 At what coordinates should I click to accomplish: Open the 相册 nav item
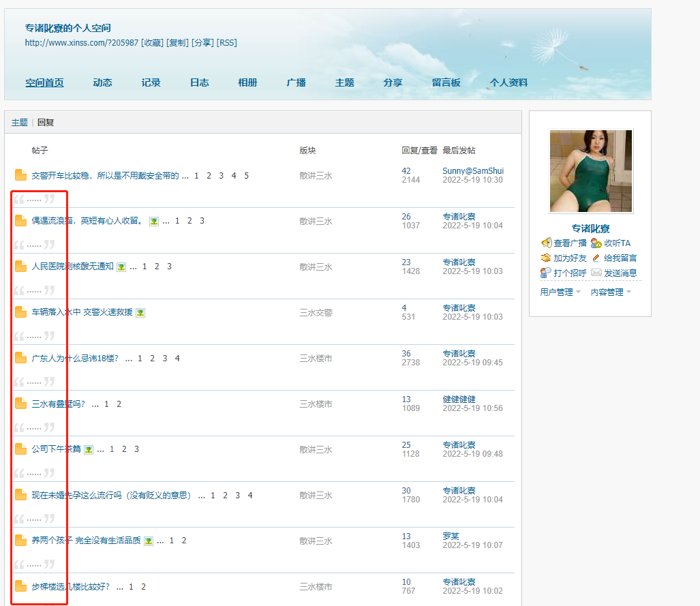248,82
